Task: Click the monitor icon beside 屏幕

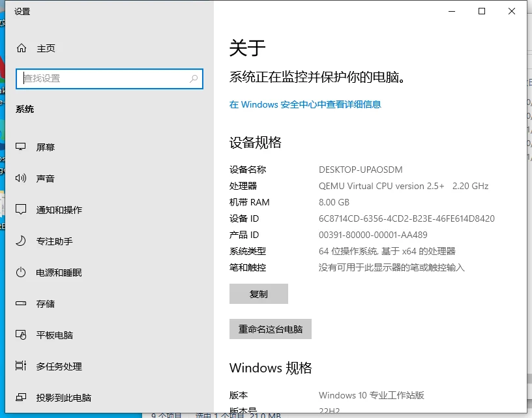Action: 21,147
